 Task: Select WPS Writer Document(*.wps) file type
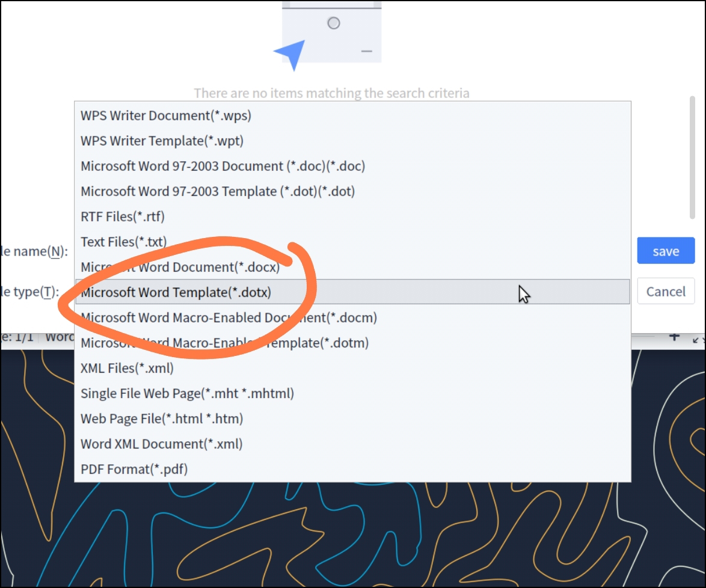[352, 115]
